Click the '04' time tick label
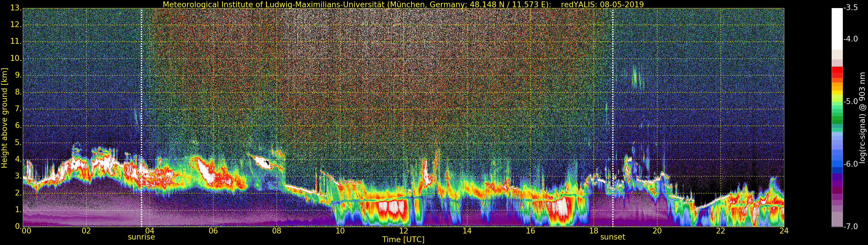 coord(150,231)
